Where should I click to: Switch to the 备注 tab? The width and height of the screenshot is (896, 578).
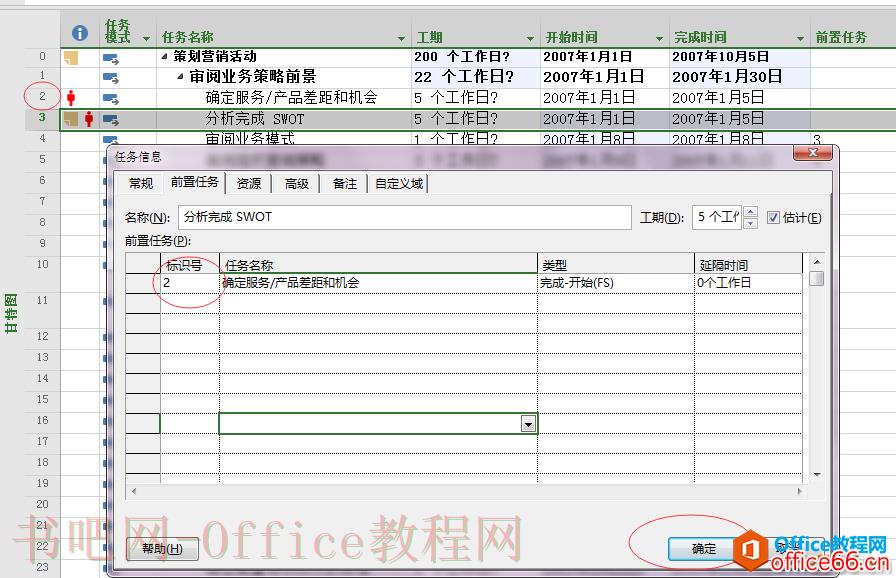[345, 183]
